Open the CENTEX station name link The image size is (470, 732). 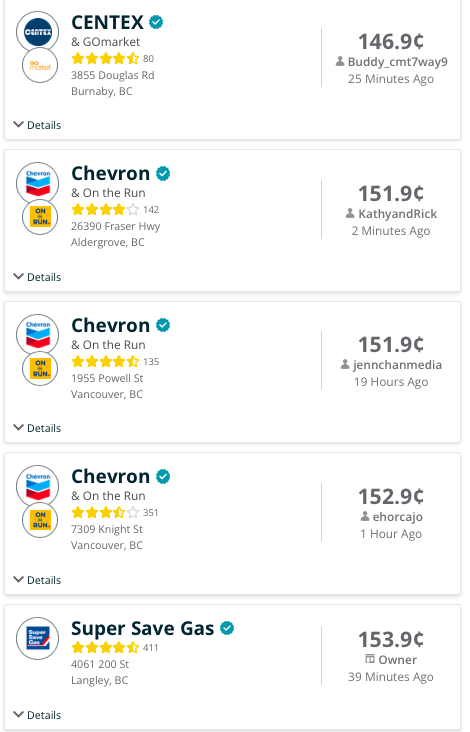click(x=107, y=22)
